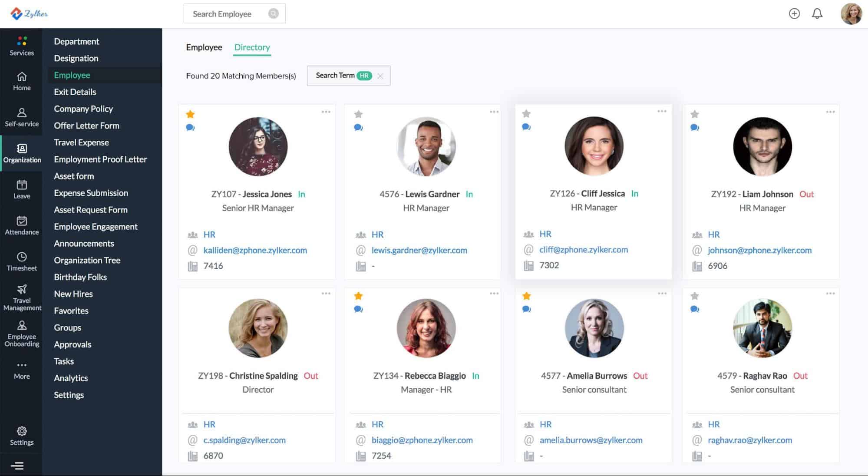
Task: Open the Organization module in the sidebar
Action: (x=22, y=153)
